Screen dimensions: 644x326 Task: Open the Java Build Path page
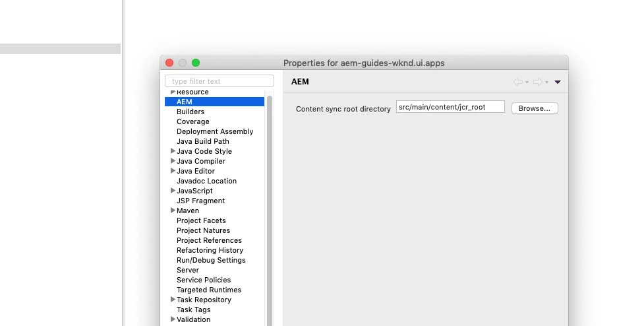(203, 141)
